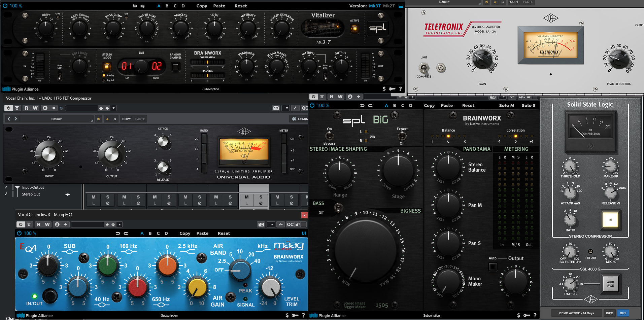644x320 pixels.
Task: Flip the SPL BiG Expert switch
Action: click(402, 136)
